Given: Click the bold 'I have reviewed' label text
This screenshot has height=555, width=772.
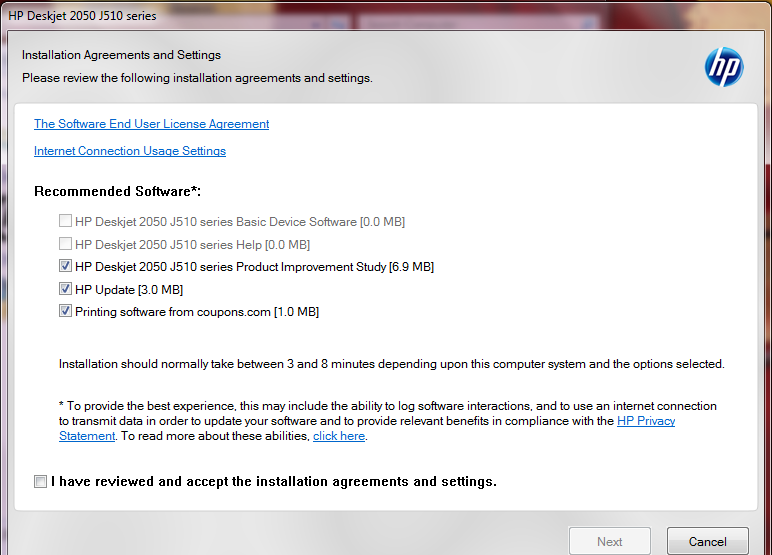Looking at the screenshot, I should (274, 482).
